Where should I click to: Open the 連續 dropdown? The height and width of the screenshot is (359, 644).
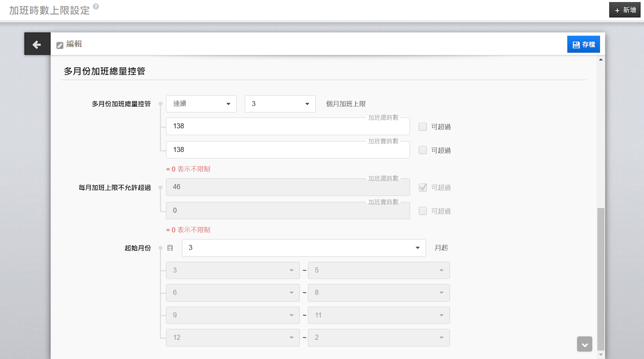click(x=201, y=104)
